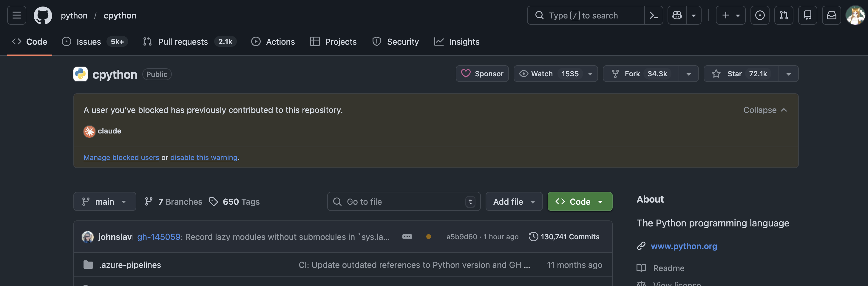
Task: Open Manage blocked users link
Action: point(121,157)
